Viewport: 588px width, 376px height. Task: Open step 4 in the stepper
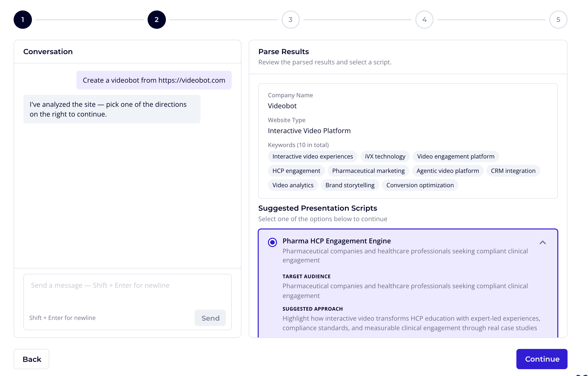click(x=424, y=20)
